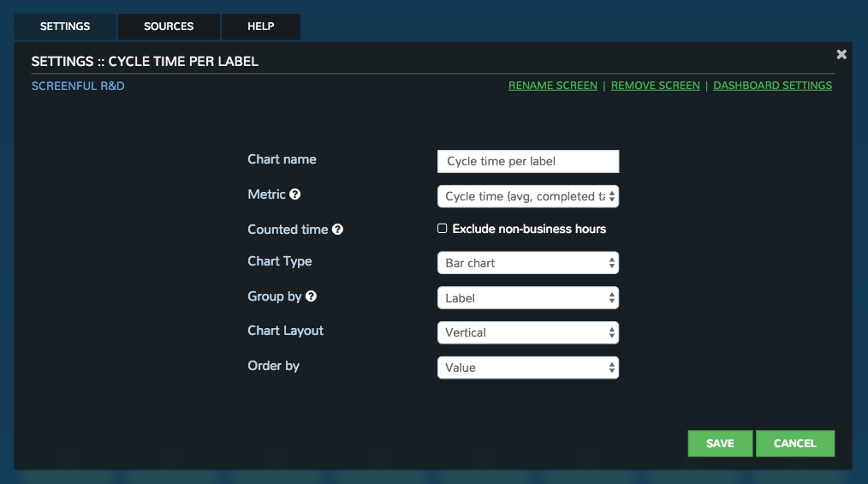Click the Exclude non-business hours label text
The height and width of the screenshot is (484, 868).
(x=529, y=229)
